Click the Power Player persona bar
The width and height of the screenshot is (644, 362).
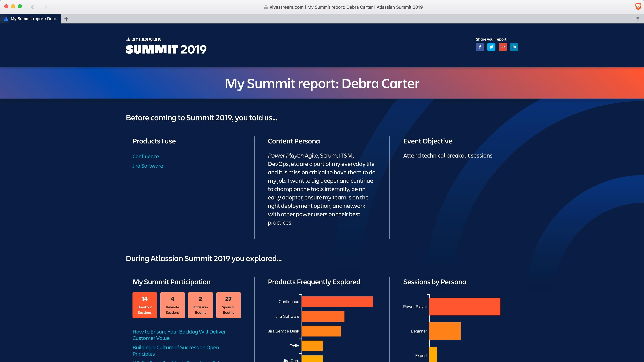[465, 307]
